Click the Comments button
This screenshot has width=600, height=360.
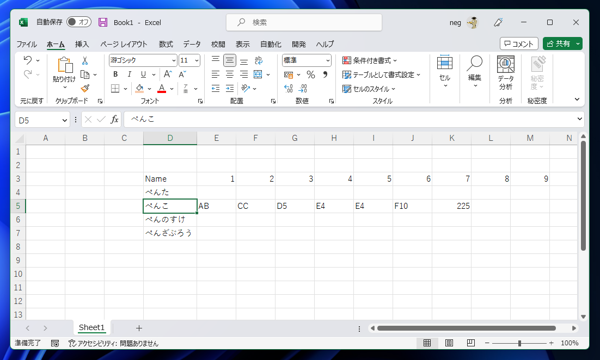(x=519, y=44)
